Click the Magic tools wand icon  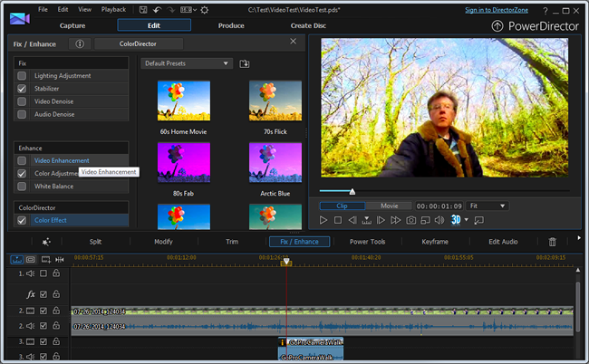(x=46, y=242)
